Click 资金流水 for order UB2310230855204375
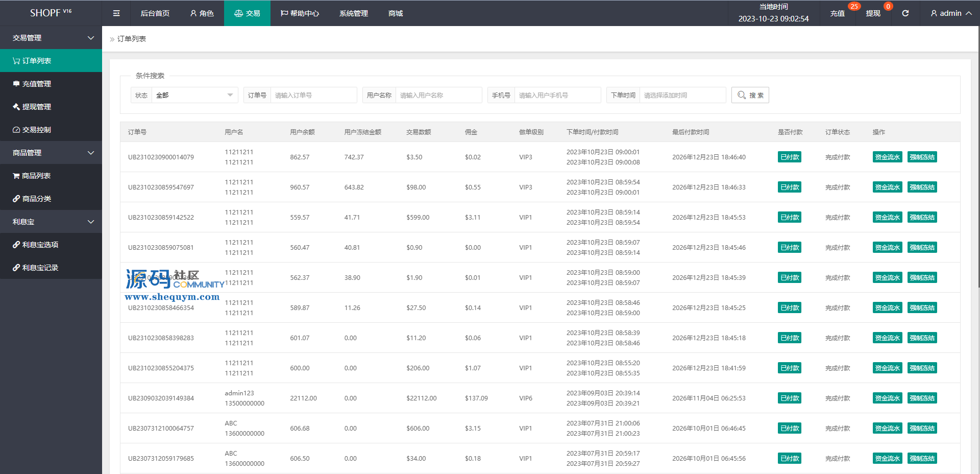This screenshot has width=980, height=474. point(887,368)
